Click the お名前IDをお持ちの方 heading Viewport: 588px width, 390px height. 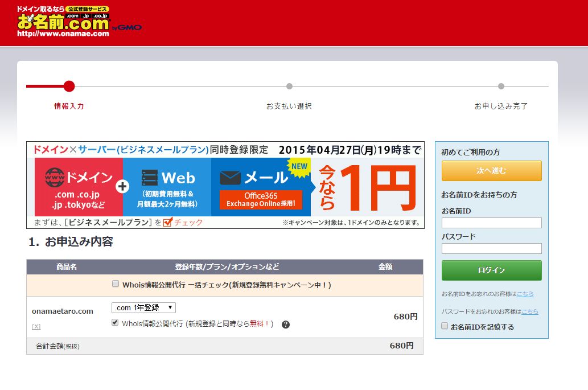pyautogui.click(x=479, y=195)
